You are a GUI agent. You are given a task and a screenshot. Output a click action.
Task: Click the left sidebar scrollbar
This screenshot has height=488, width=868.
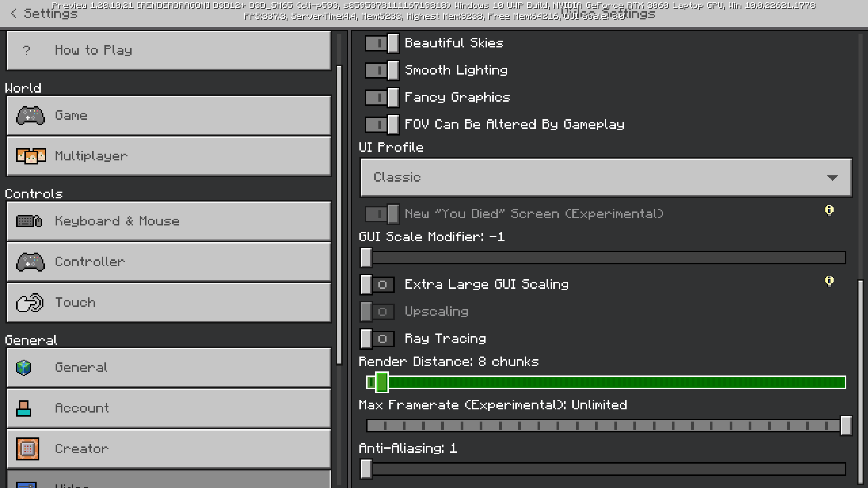(x=340, y=215)
